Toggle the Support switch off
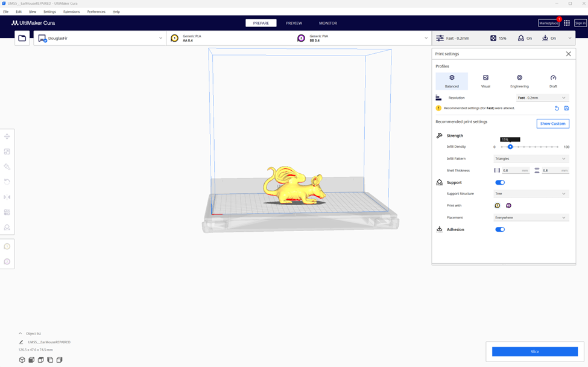Screen dimensions: 588x367 [x=500, y=182]
